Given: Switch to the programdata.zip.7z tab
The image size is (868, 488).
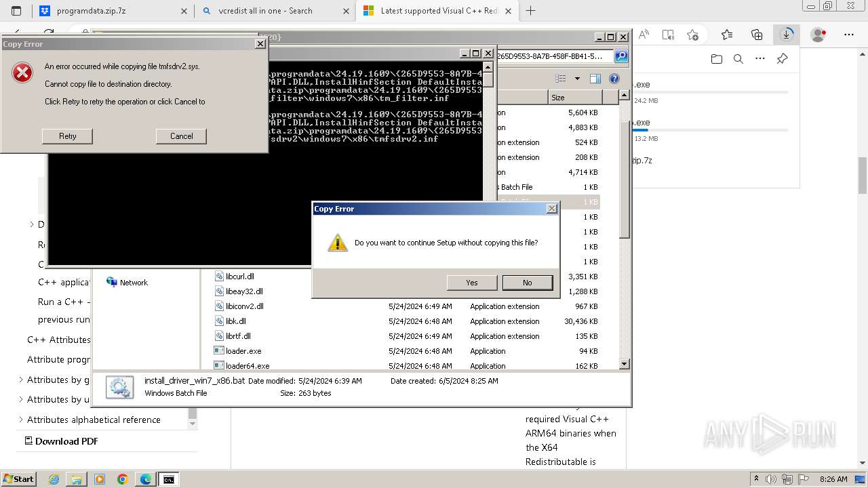Looking at the screenshot, I should click(x=112, y=11).
